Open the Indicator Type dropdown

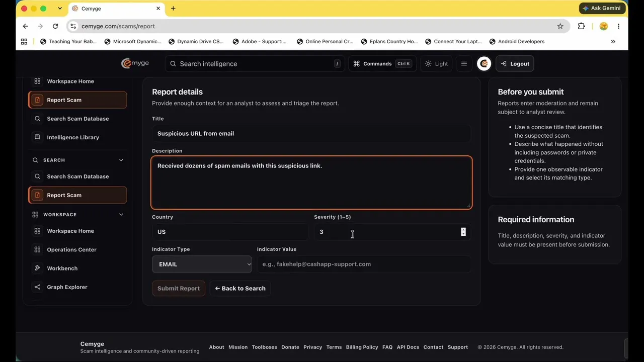[x=202, y=264]
